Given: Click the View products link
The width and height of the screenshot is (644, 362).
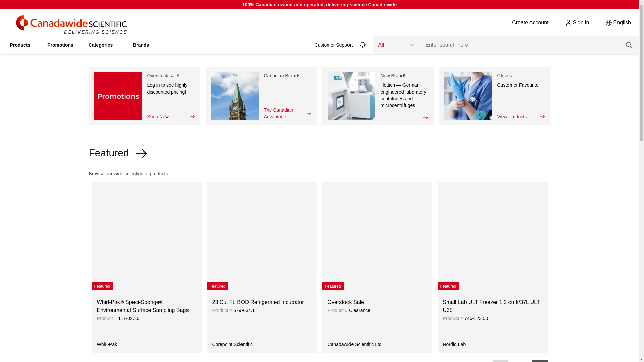Looking at the screenshot, I should [x=512, y=117].
